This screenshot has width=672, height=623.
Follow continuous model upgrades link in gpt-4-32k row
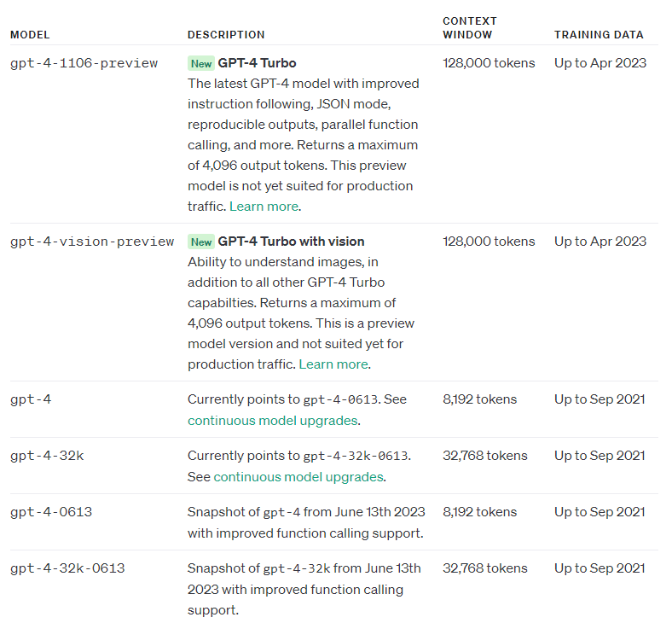(298, 477)
